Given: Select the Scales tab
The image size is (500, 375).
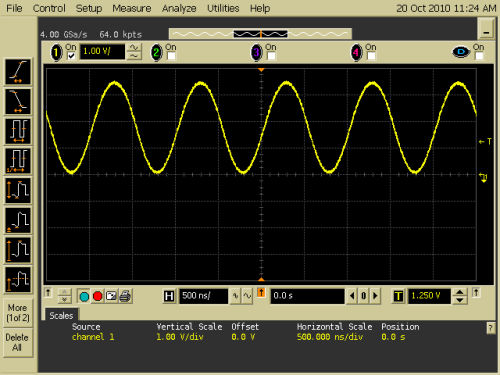Looking at the screenshot, I should [x=61, y=315].
